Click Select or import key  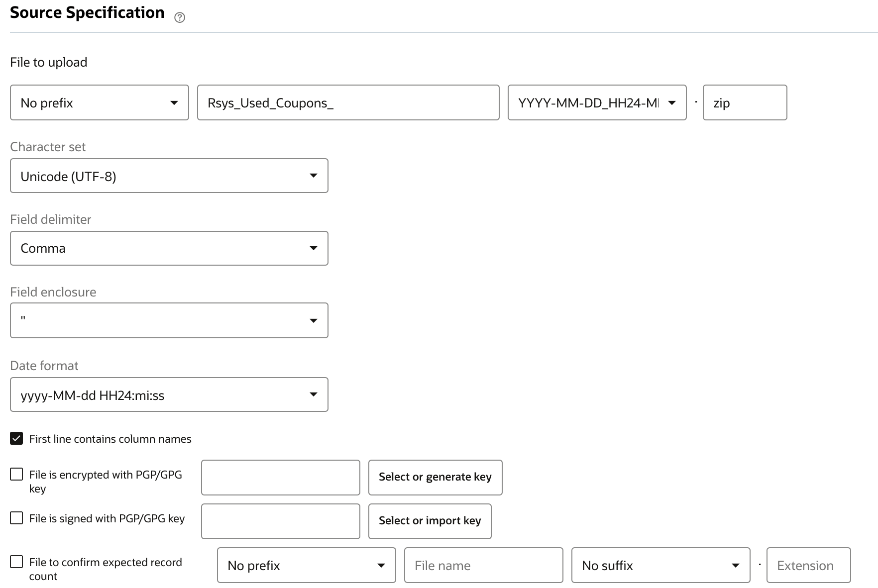[430, 521]
